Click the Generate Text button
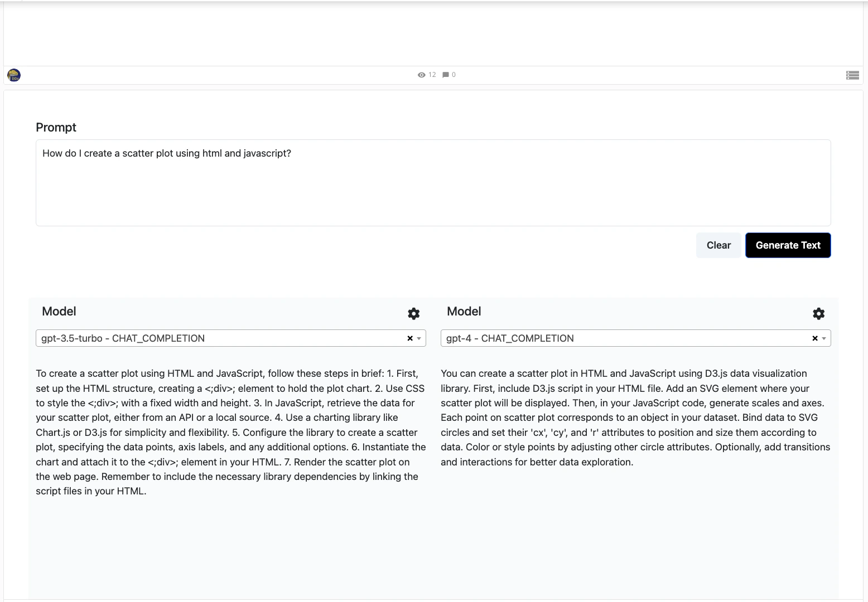This screenshot has width=868, height=602. (x=788, y=245)
